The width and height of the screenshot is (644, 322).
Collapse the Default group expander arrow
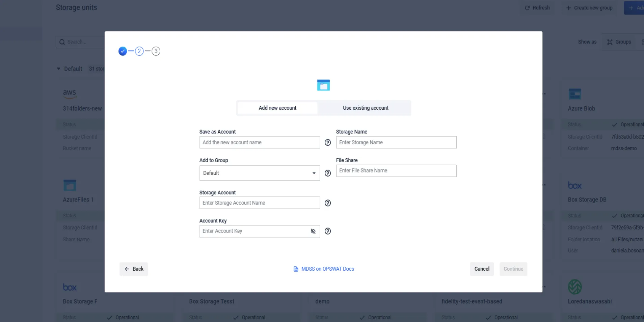click(59, 69)
